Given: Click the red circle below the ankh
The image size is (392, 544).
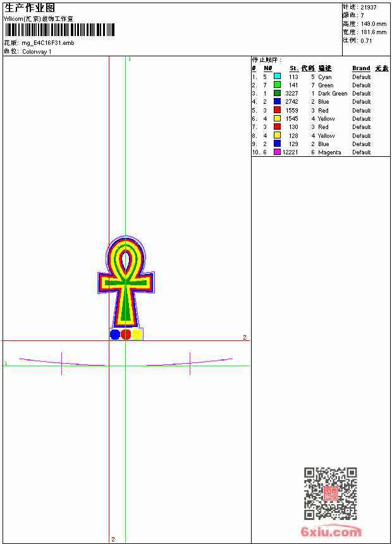Looking at the screenshot, I should pyautogui.click(x=126, y=335).
